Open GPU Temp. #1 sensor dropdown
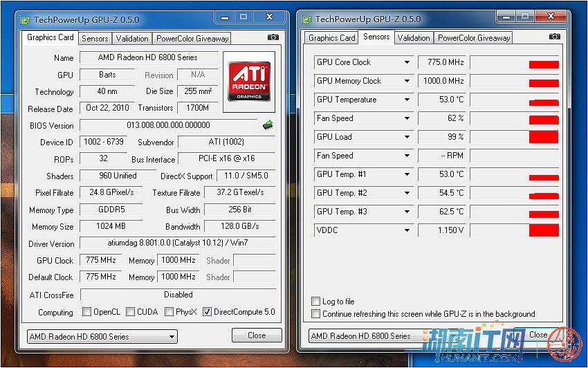This screenshot has height=368, width=588. (407, 174)
